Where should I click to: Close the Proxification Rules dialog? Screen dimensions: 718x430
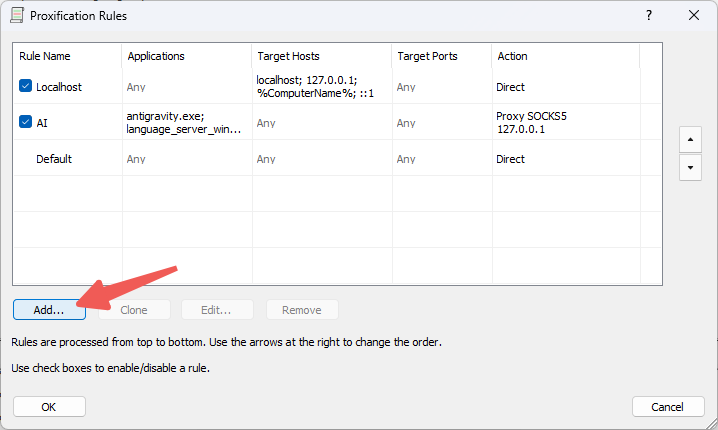(693, 15)
